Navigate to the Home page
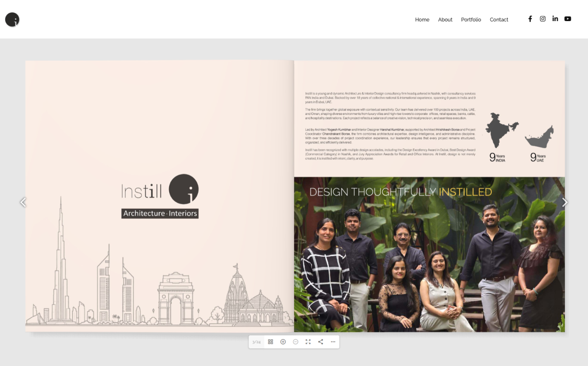Viewport: 588px width, 366px height. [422, 20]
